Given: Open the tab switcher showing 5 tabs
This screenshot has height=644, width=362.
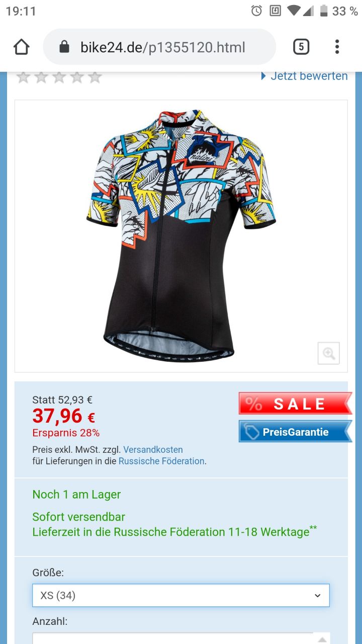Looking at the screenshot, I should point(301,47).
